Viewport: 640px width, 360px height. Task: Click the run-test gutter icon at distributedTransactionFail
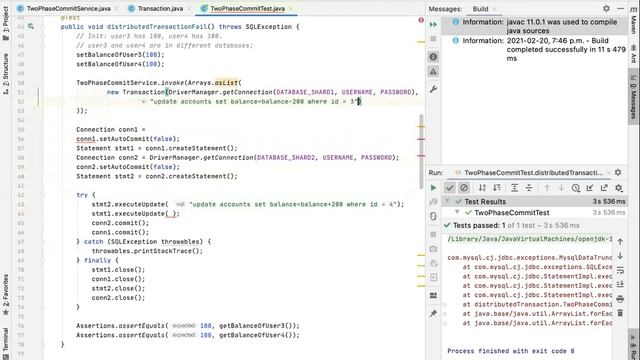[x=31, y=27]
